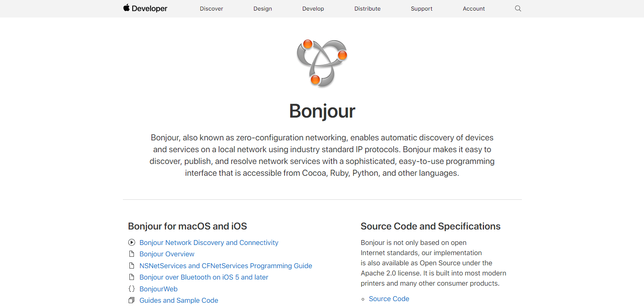Open the Design menu
Viewport: 644px width, 306px height.
pyautogui.click(x=263, y=9)
